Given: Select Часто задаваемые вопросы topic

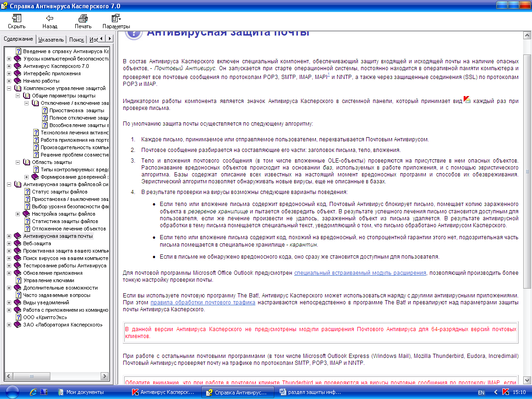Looking at the screenshot, I should [57, 295].
